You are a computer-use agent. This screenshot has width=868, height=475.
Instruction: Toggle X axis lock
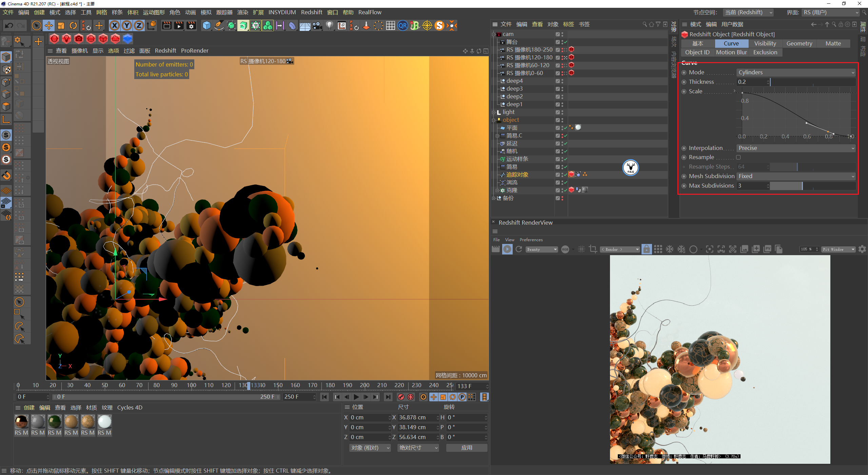tap(115, 25)
